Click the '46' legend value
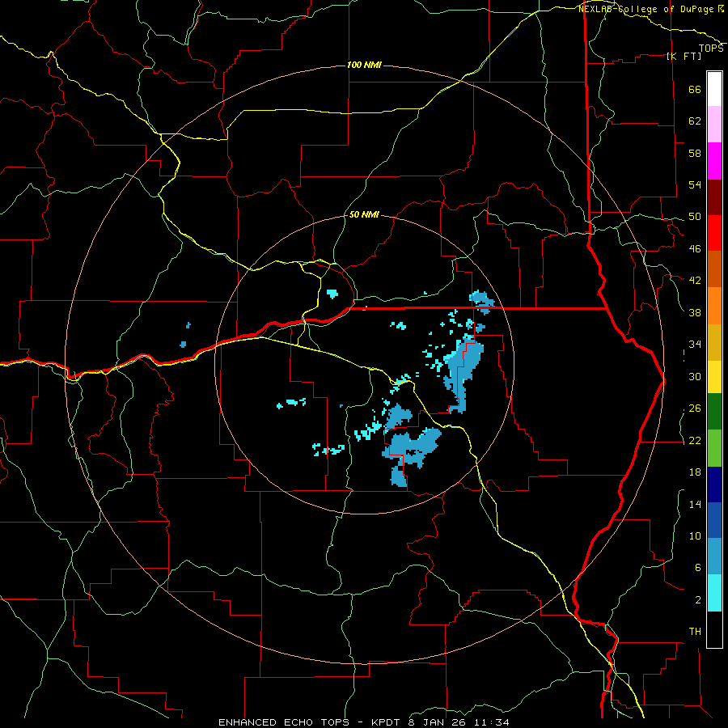Viewport: 728px width, 728px height. (695, 248)
